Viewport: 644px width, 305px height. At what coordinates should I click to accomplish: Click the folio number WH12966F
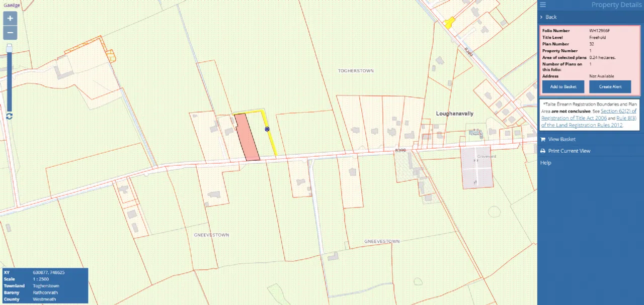(x=599, y=31)
